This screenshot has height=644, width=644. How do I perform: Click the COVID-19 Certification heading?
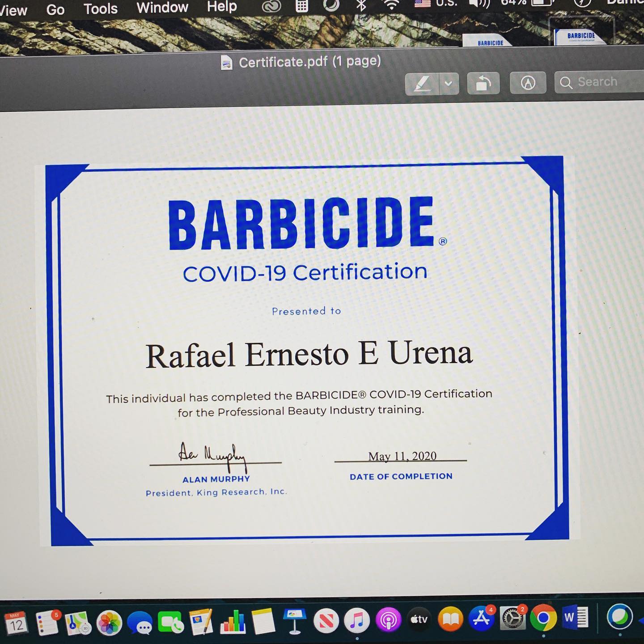pos(305,272)
